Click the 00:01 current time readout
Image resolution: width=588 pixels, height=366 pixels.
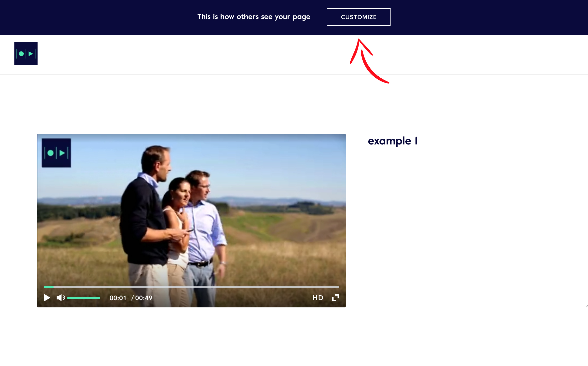tap(118, 298)
